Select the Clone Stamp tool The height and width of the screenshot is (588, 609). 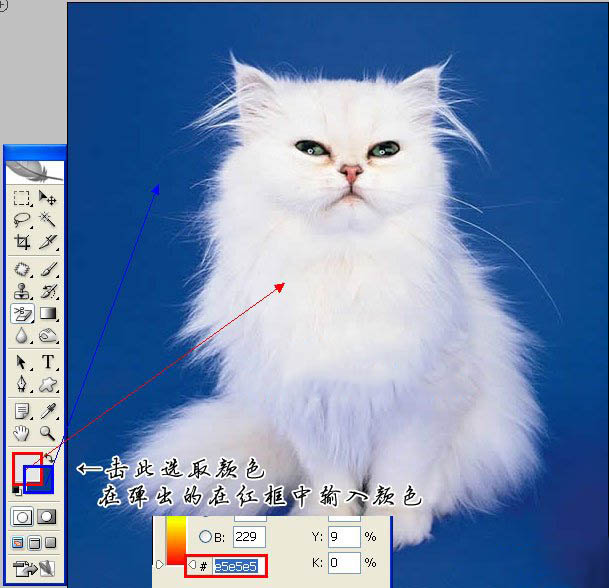[22, 292]
